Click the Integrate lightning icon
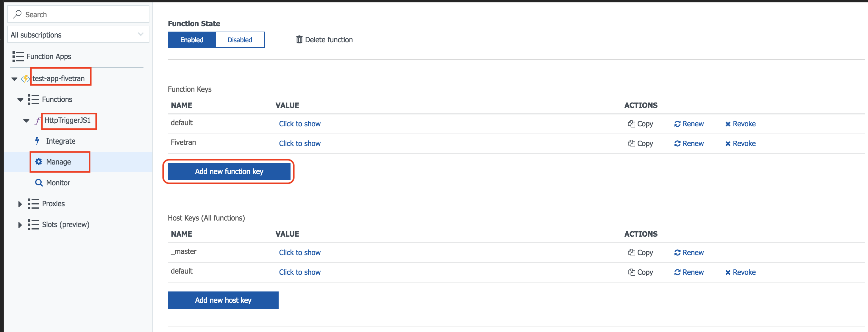Screen dimensions: 868x332 click(38, 141)
